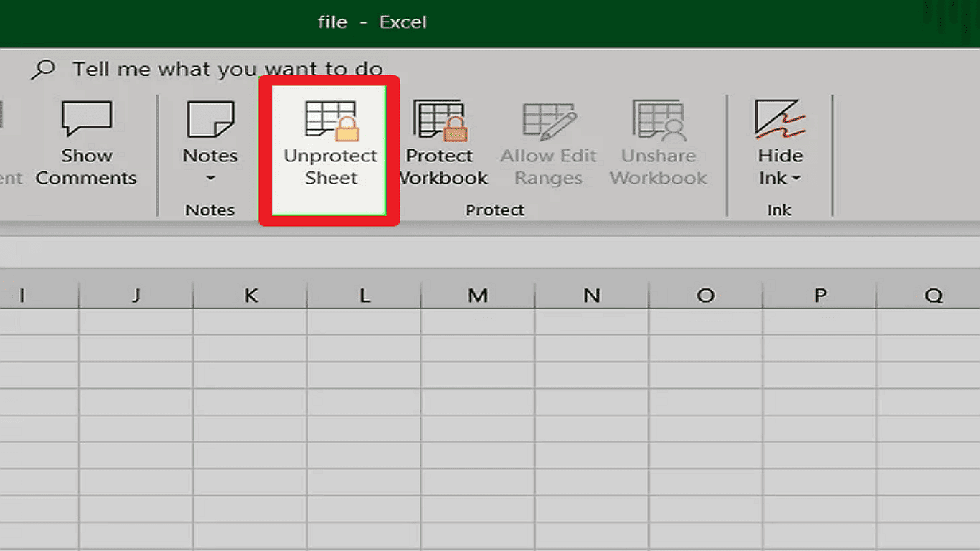Select column I header
980x551 pixels.
click(x=39, y=295)
